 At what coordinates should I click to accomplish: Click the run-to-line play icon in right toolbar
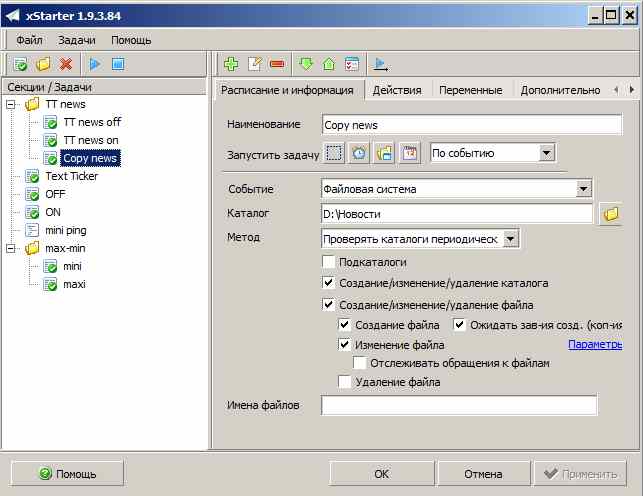(x=381, y=64)
